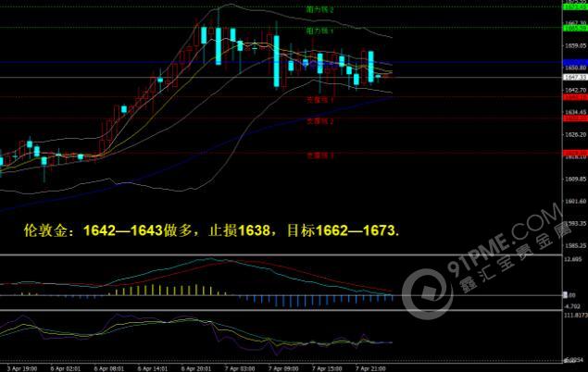Select the 支撑线 1 support label
Image resolution: width=588 pixels, height=372 pixels.
point(319,99)
